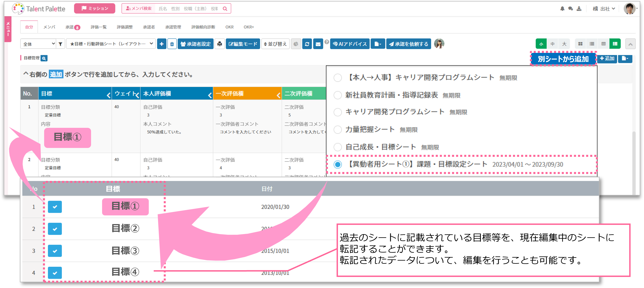Set display size to 大
The image size is (644, 288).
[564, 44]
